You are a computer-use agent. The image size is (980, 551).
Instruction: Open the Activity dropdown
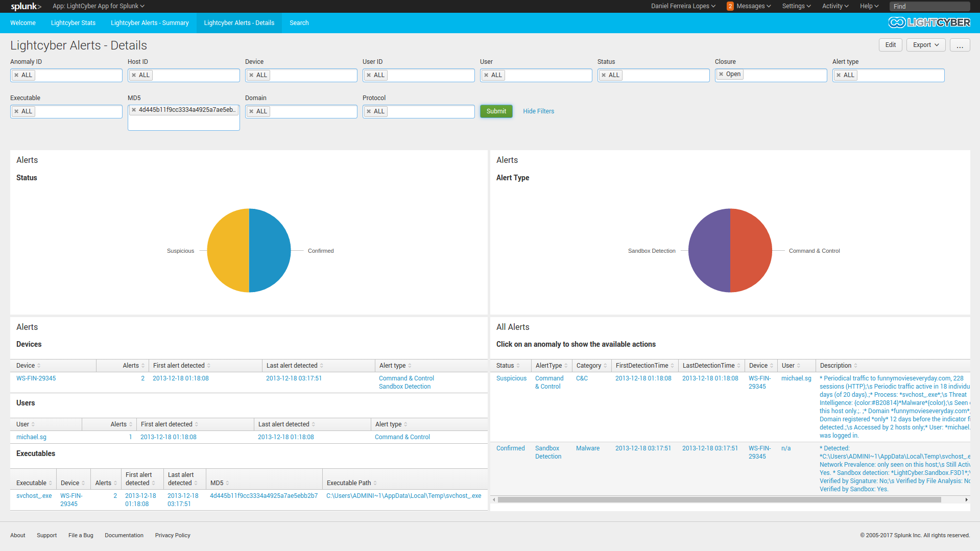pyautogui.click(x=835, y=6)
